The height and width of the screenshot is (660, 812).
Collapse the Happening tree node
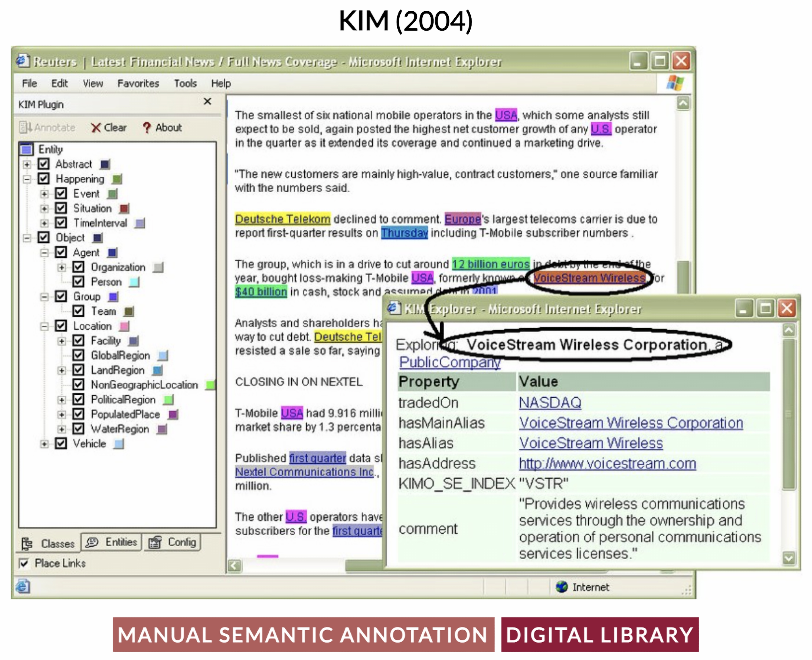(27, 179)
